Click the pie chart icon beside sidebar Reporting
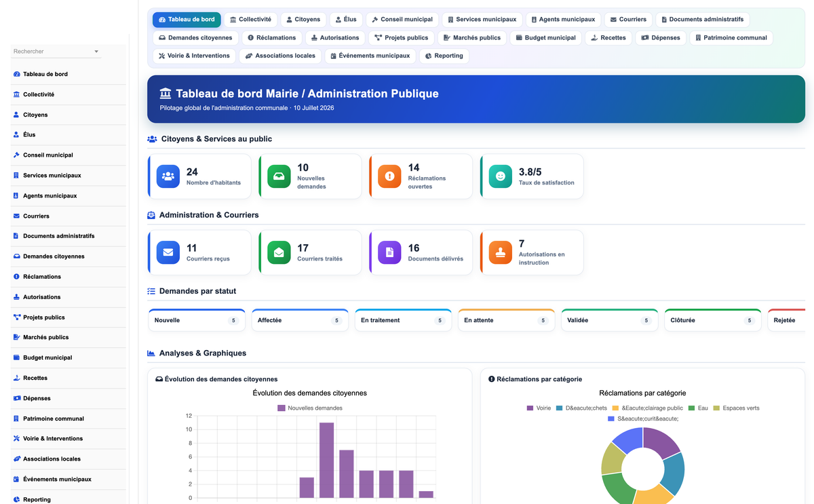Viewport: 814px width, 504px height. click(16, 500)
